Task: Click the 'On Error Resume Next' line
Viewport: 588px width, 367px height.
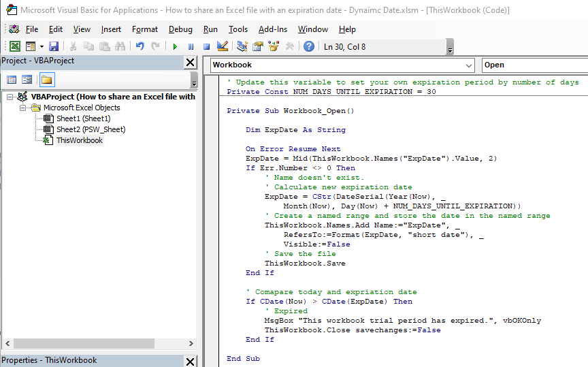Action: (x=293, y=149)
